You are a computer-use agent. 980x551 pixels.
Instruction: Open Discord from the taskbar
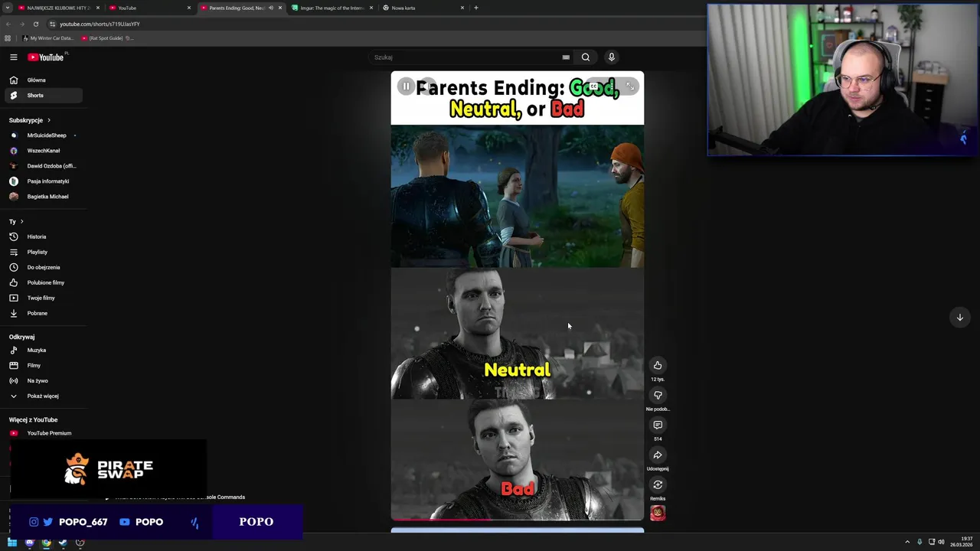[x=30, y=543]
